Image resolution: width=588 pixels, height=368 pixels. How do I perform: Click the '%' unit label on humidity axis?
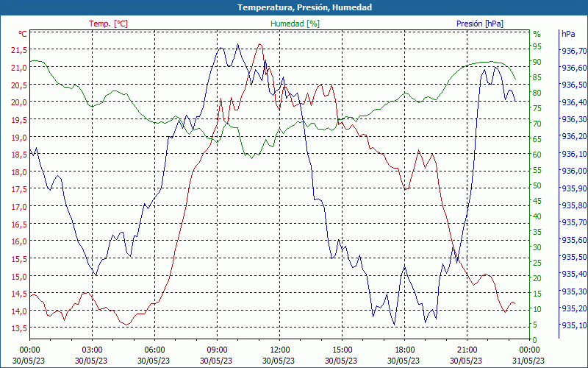point(537,34)
